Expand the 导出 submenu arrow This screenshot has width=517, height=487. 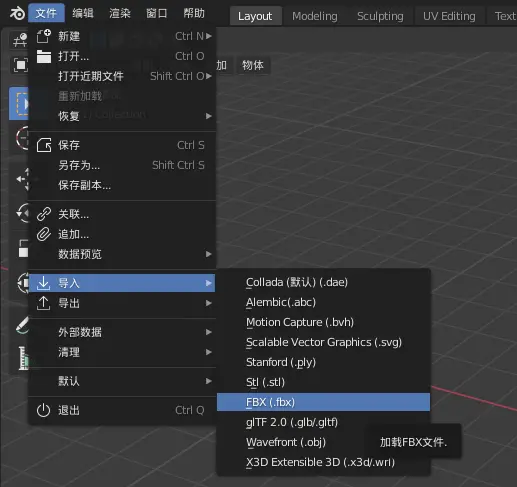209,303
